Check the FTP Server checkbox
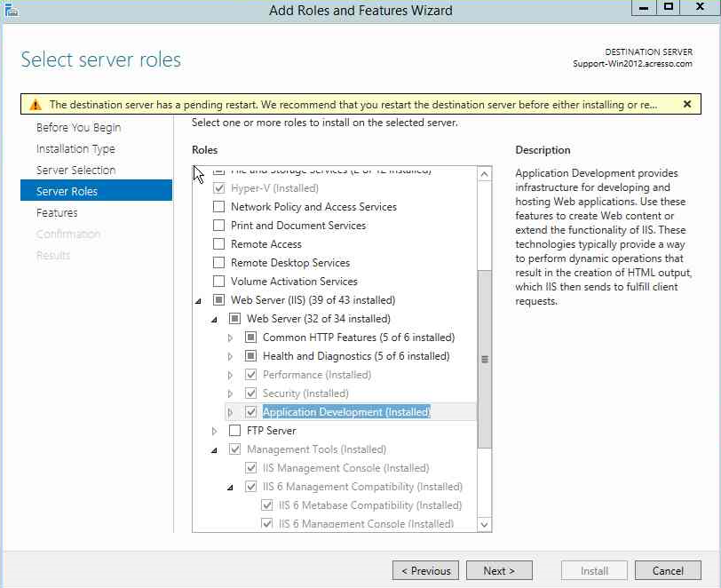 [x=233, y=430]
